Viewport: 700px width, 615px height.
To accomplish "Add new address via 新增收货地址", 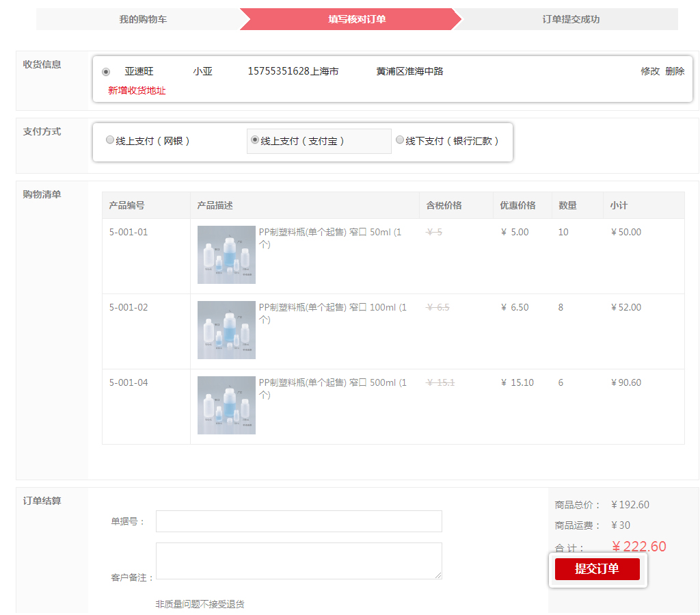I will click(x=137, y=90).
